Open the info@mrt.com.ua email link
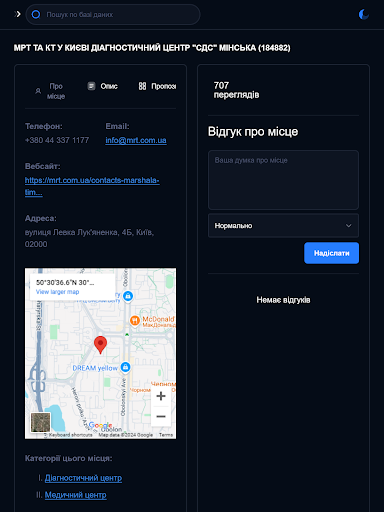The height and width of the screenshot is (512, 384). click(x=136, y=140)
